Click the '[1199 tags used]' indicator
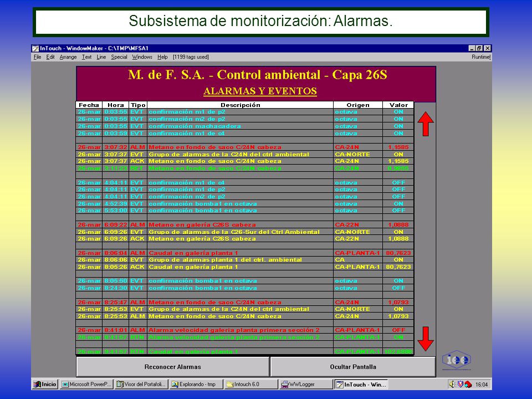532x399 pixels. point(191,57)
